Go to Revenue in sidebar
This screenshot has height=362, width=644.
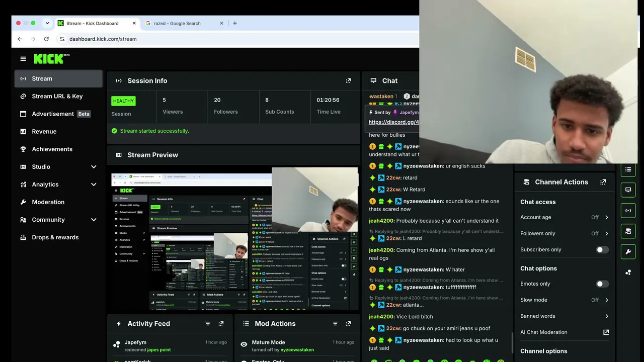coord(58,132)
